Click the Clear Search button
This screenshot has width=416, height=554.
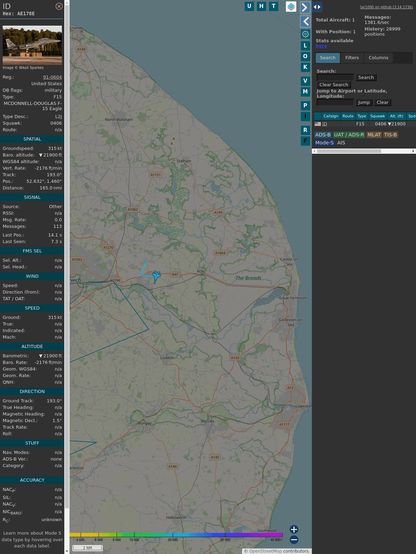pyautogui.click(x=334, y=85)
